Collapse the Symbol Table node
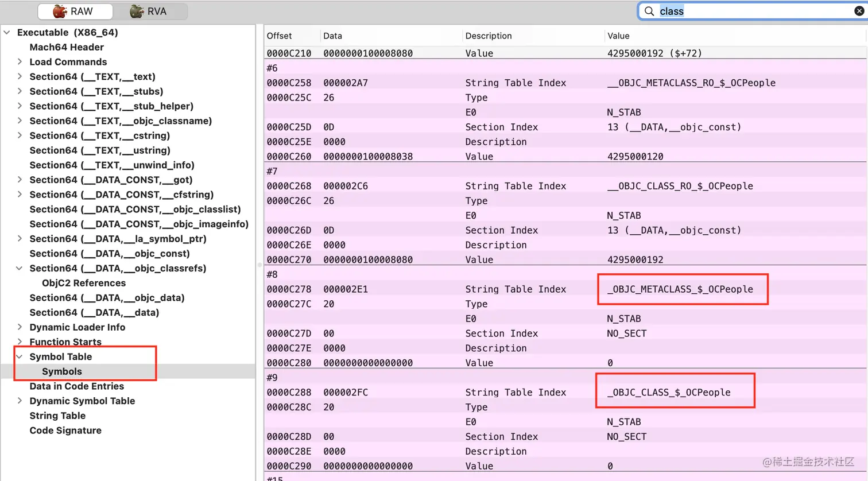868x481 pixels. click(20, 356)
